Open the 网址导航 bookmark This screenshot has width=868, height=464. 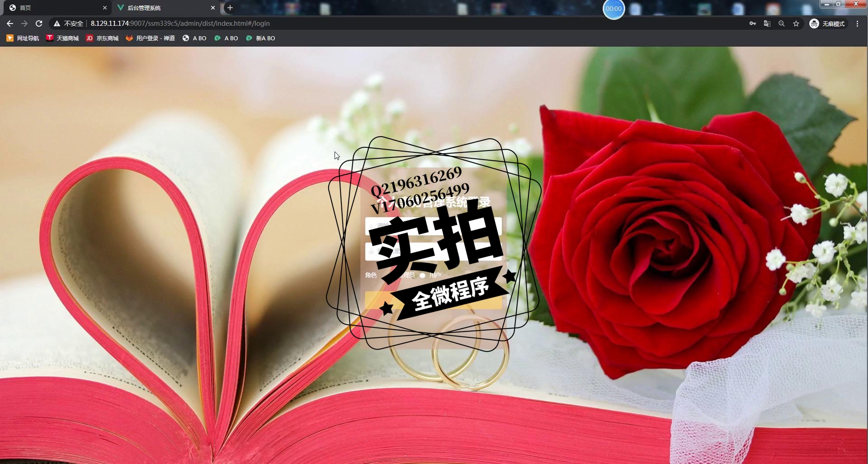coord(23,38)
